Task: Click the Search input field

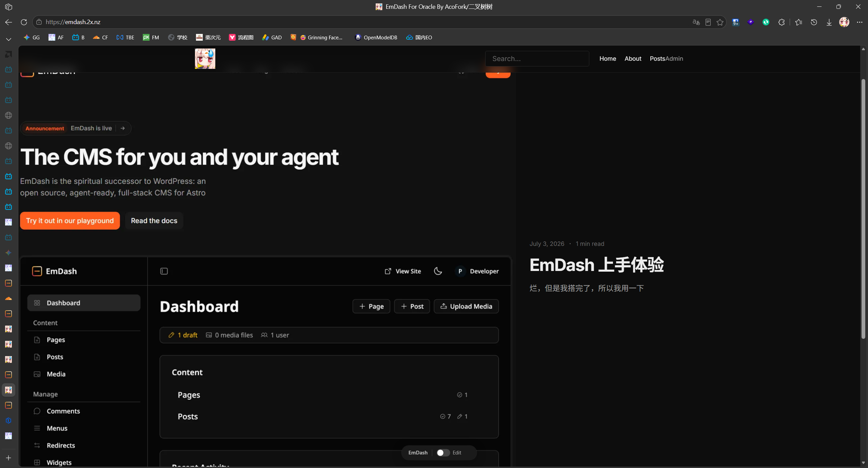Action: [537, 59]
